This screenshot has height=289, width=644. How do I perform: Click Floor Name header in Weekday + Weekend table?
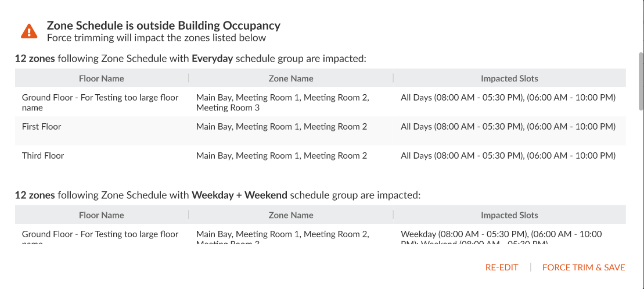click(102, 215)
